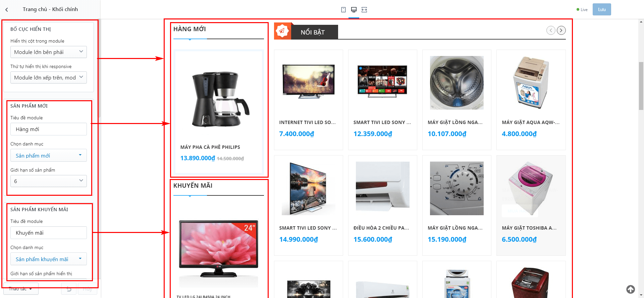Click the 'Sản phẩm mới' settings heading
The height and width of the screenshot is (298, 644).
point(29,106)
